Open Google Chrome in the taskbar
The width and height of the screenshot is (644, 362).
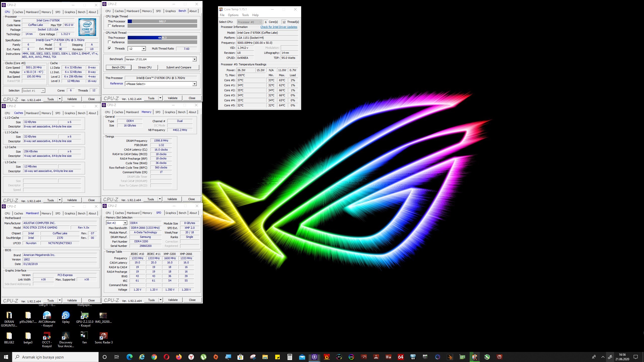tap(154, 357)
